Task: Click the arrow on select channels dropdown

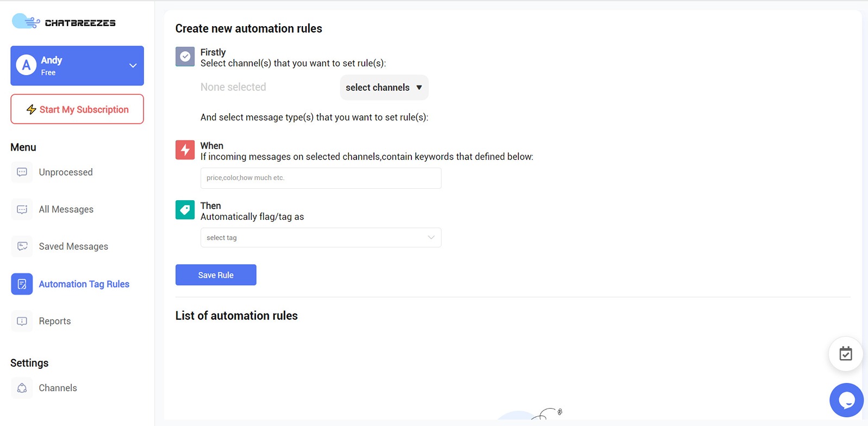Action: (419, 88)
